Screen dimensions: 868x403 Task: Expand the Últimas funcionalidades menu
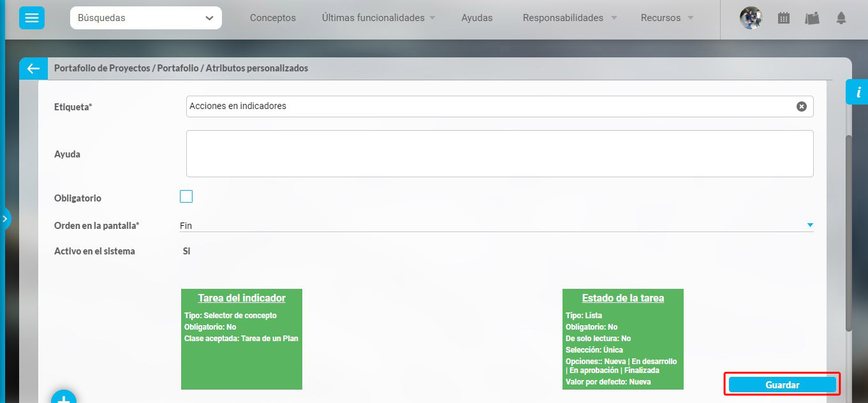coord(379,18)
